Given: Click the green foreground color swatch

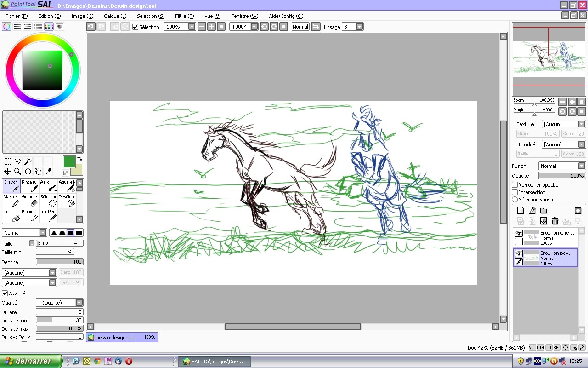Looking at the screenshot, I should point(69,162).
